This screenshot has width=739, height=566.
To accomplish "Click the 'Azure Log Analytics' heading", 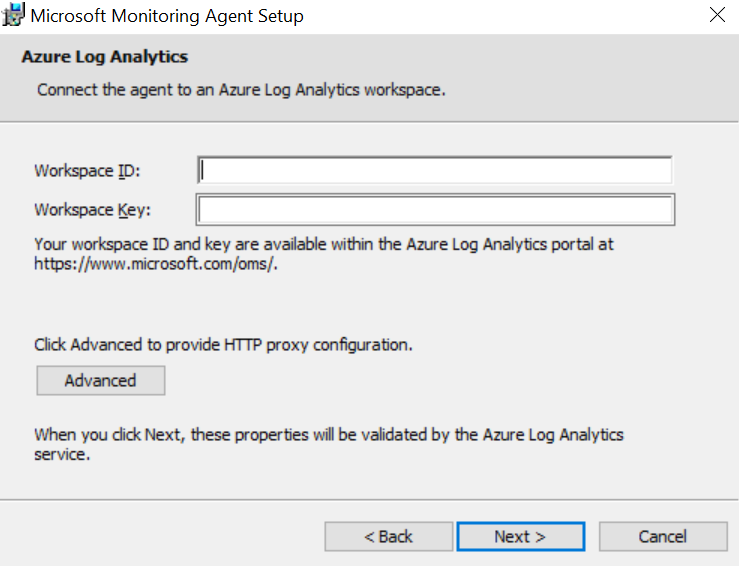I will click(x=105, y=57).
